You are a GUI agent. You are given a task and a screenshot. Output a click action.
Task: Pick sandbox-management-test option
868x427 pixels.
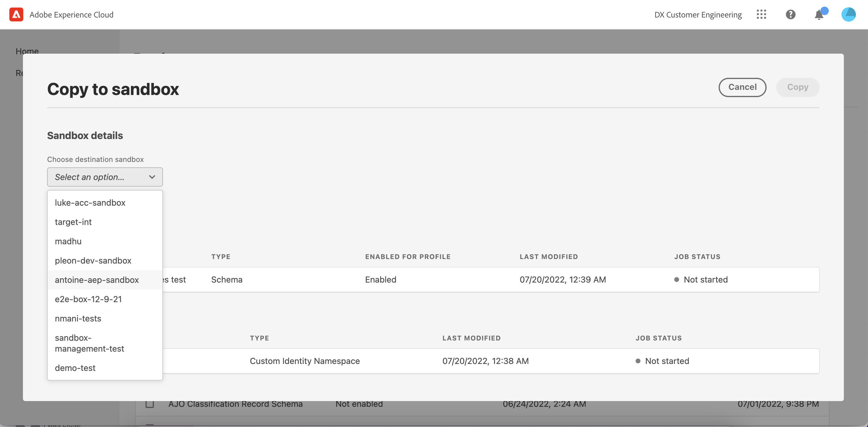pyautogui.click(x=89, y=343)
